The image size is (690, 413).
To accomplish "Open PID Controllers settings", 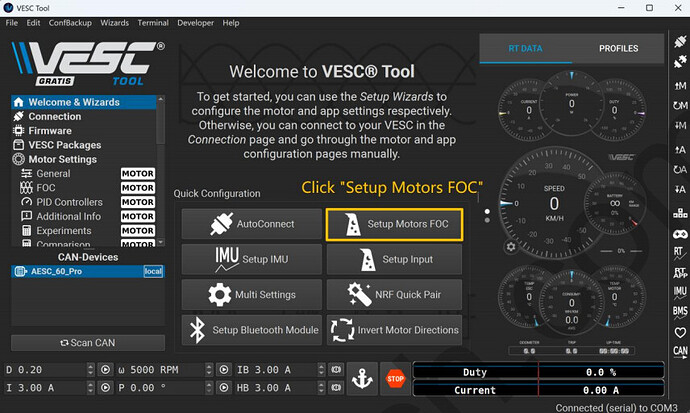I will (84, 202).
